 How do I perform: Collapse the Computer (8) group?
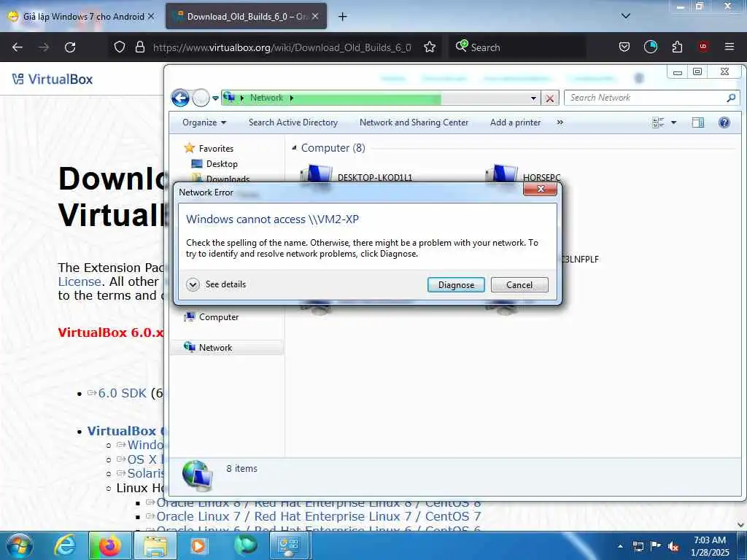pyautogui.click(x=294, y=148)
